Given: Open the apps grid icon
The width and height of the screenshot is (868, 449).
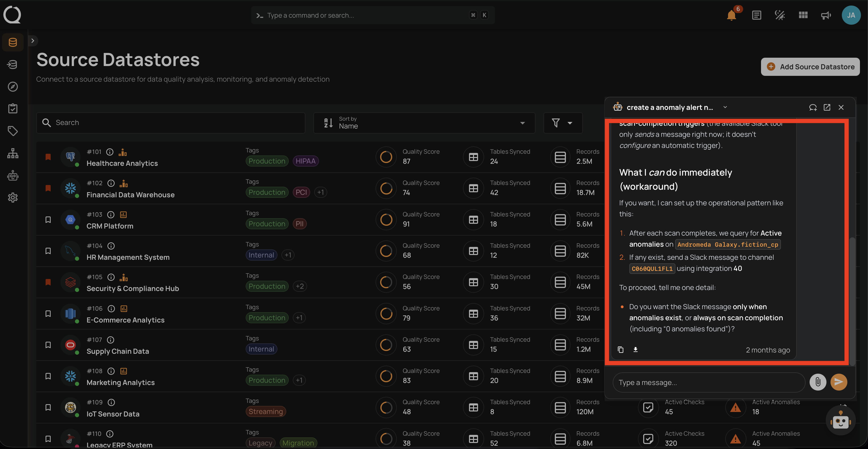Looking at the screenshot, I should coord(803,15).
